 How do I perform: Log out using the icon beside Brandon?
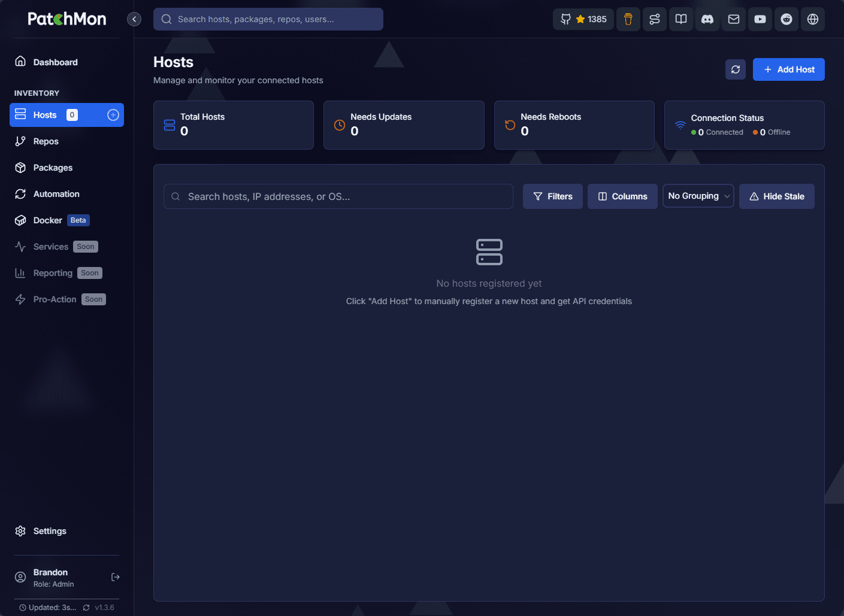pyautogui.click(x=116, y=577)
